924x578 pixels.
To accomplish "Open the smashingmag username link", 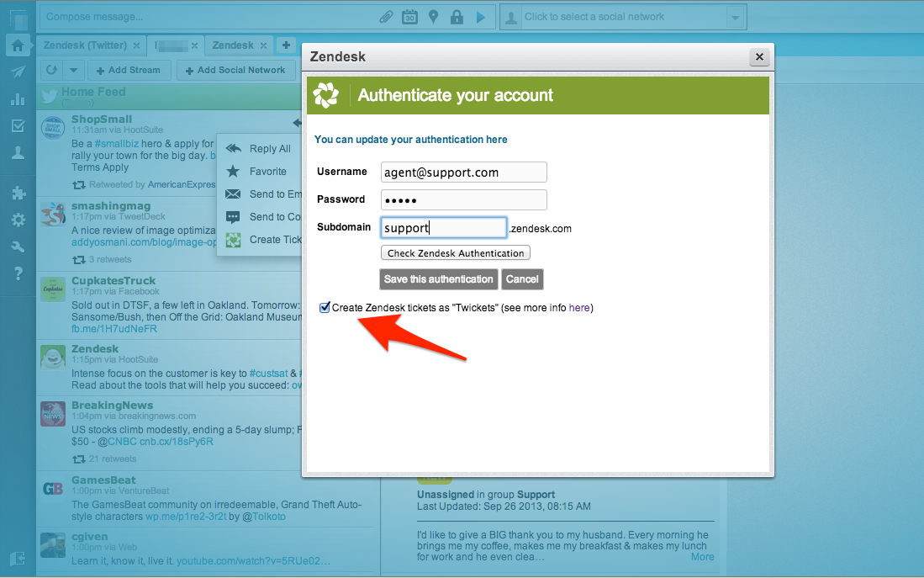I will tap(111, 206).
